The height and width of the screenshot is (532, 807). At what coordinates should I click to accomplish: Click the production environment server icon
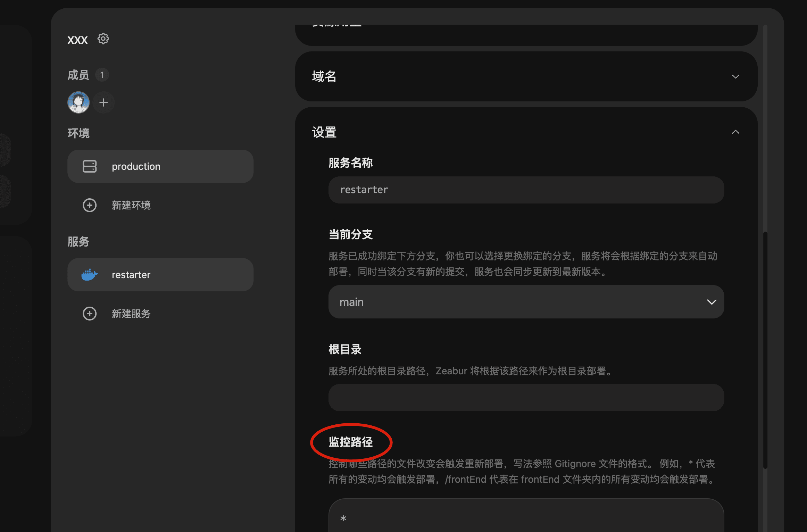click(90, 166)
